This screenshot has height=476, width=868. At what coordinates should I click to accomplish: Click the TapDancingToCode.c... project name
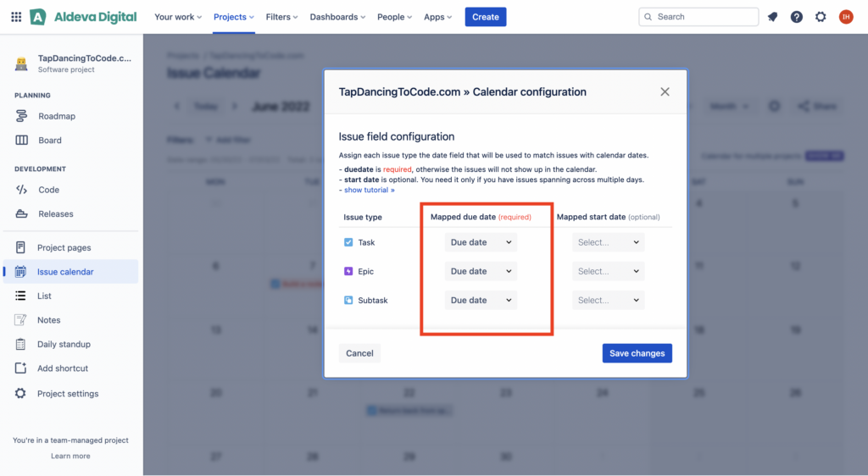(85, 58)
